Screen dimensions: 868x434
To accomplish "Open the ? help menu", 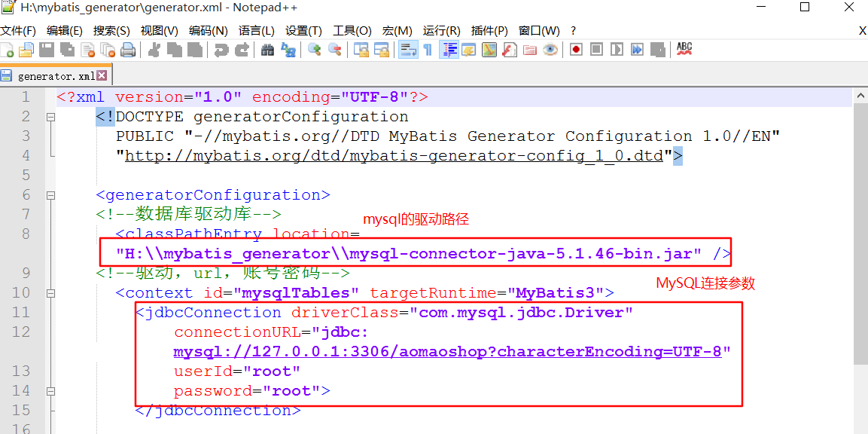I will 573,30.
